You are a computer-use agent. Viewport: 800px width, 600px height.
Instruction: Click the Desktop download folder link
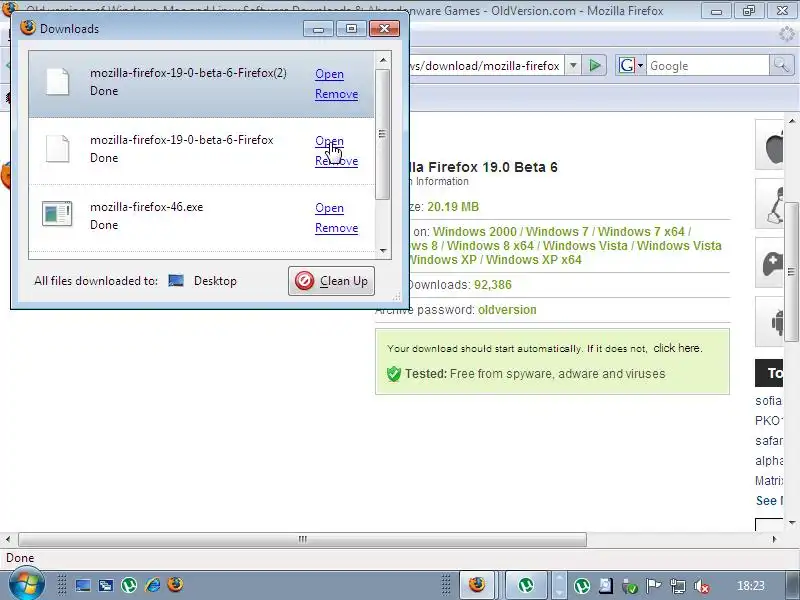click(x=215, y=281)
